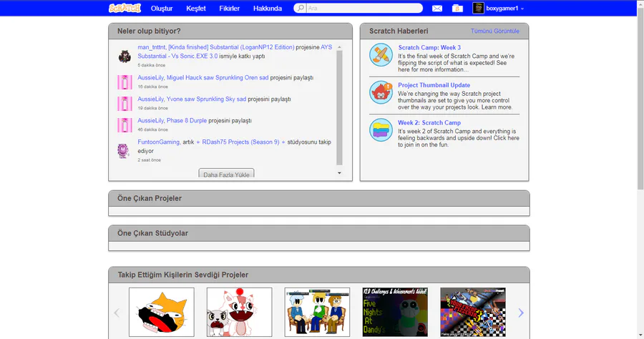The height and width of the screenshot is (339, 644).
Task: Click the Scratch logo
Action: [x=125, y=8]
